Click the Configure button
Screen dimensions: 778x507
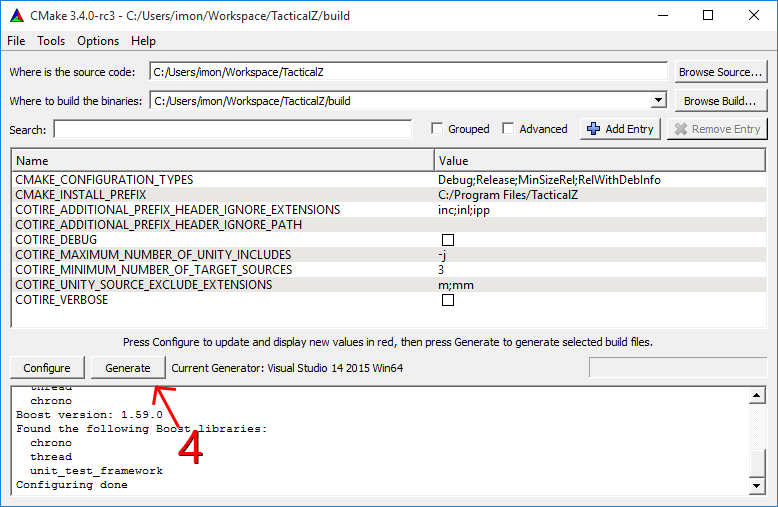pyautogui.click(x=47, y=368)
